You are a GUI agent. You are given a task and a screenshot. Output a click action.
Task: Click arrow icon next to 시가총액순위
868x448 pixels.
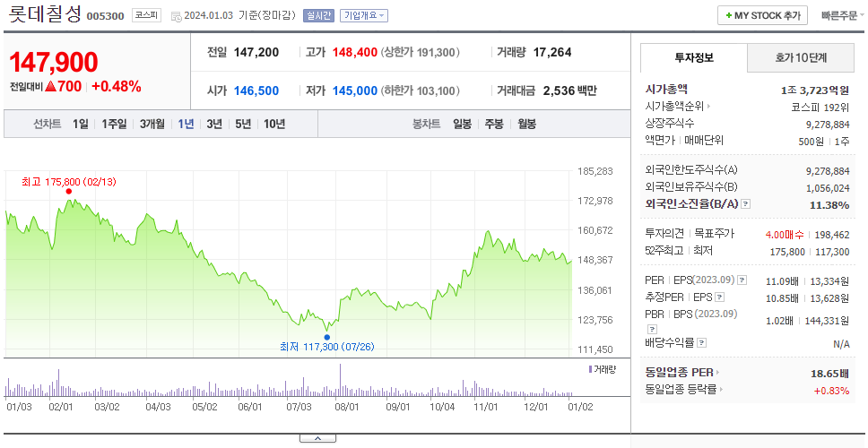709,107
